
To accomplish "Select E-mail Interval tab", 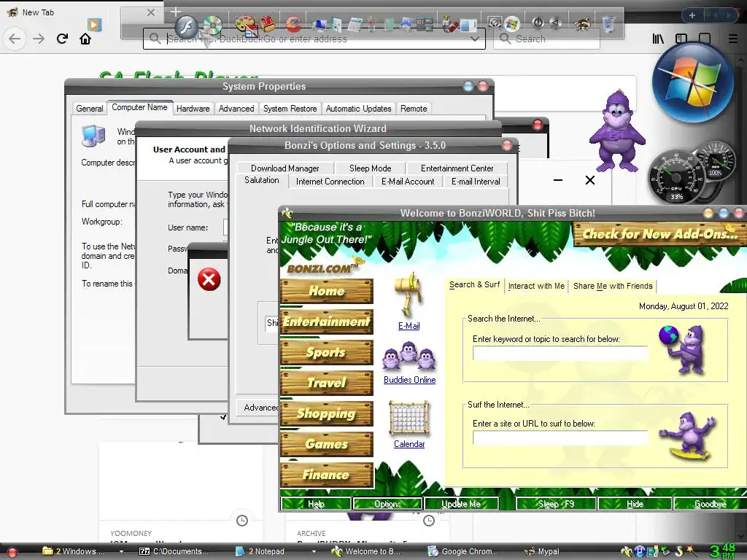I will coord(476,182).
